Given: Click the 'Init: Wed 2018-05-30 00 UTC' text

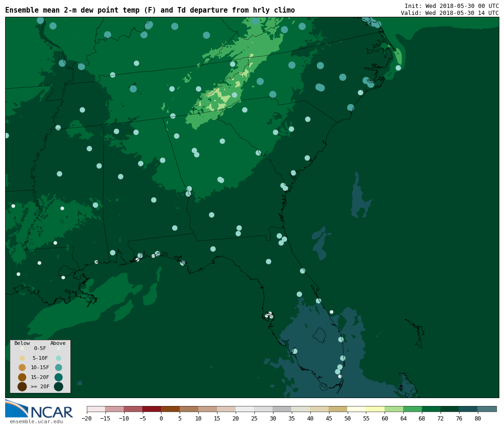Looking at the screenshot, I should [452, 6].
